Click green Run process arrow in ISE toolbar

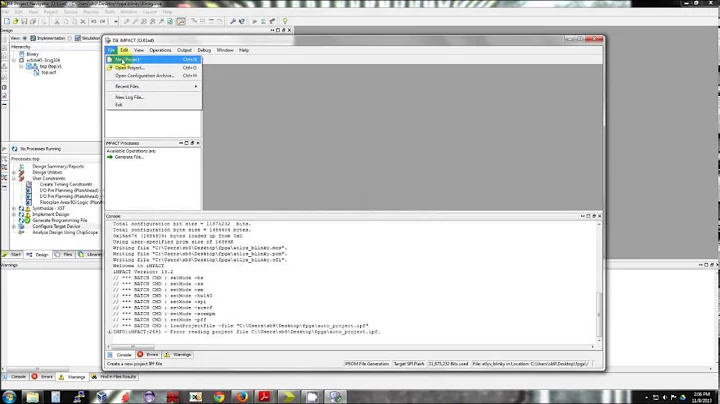[254, 21]
